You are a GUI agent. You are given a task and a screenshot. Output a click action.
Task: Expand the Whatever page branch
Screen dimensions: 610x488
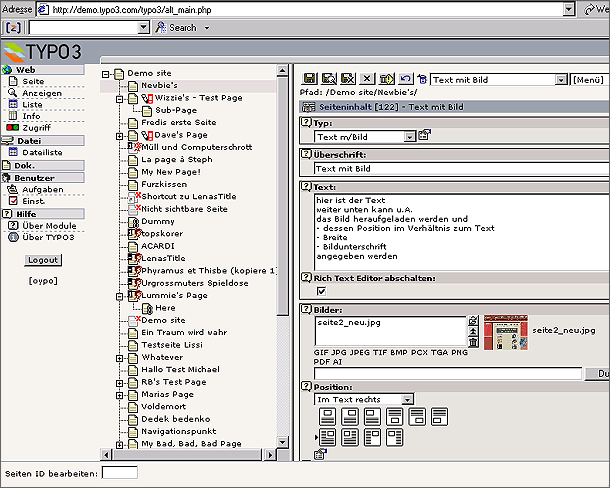[x=119, y=358]
